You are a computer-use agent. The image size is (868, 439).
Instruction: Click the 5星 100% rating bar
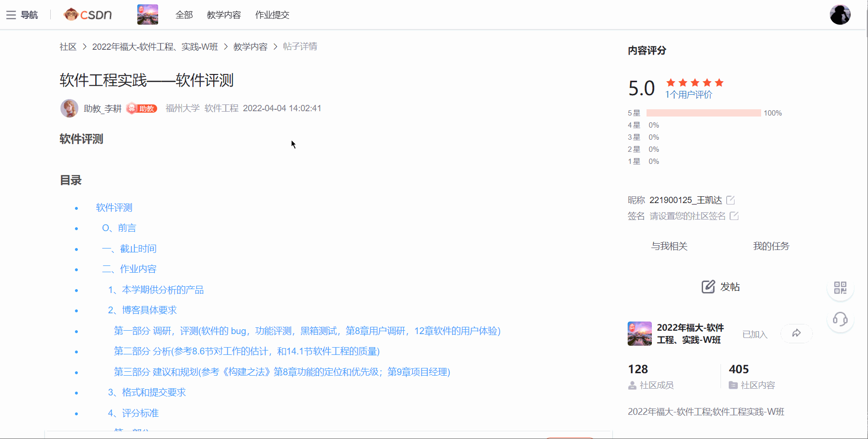click(703, 112)
